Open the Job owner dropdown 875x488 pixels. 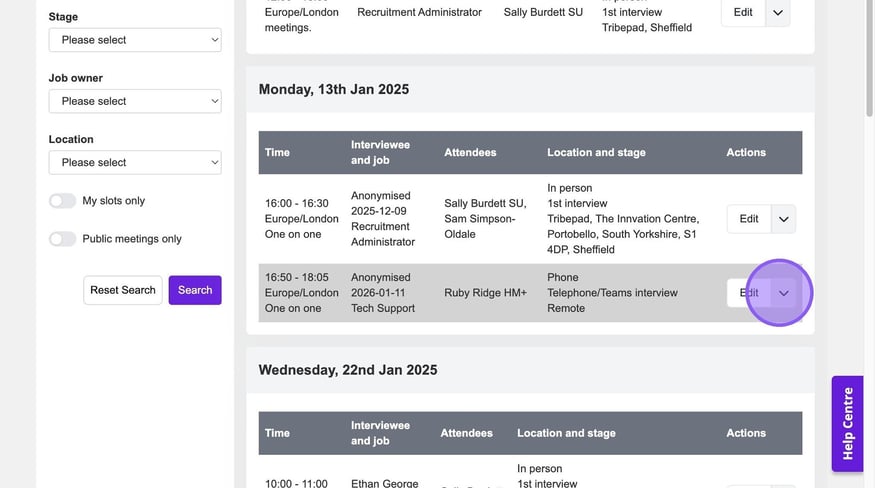pyautogui.click(x=135, y=101)
